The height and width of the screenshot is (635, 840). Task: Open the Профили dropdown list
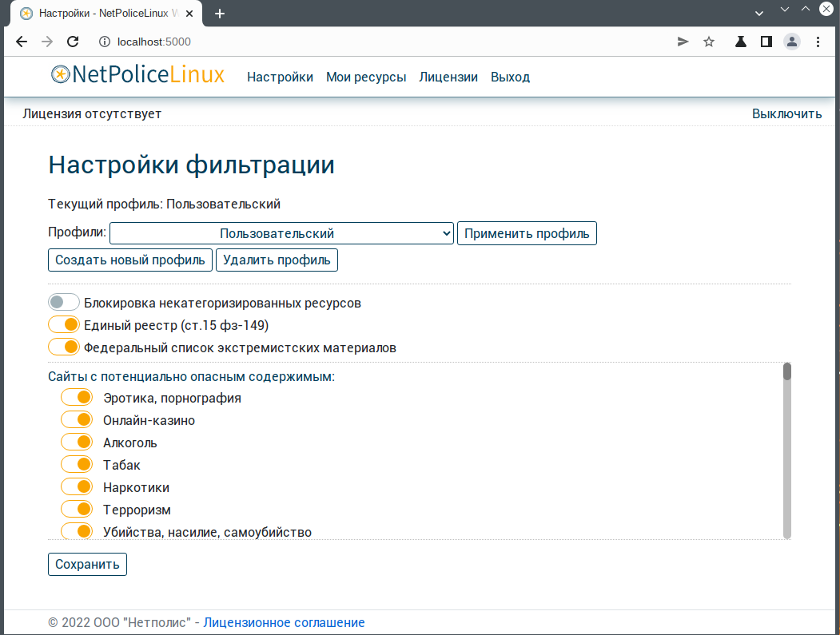tap(281, 233)
